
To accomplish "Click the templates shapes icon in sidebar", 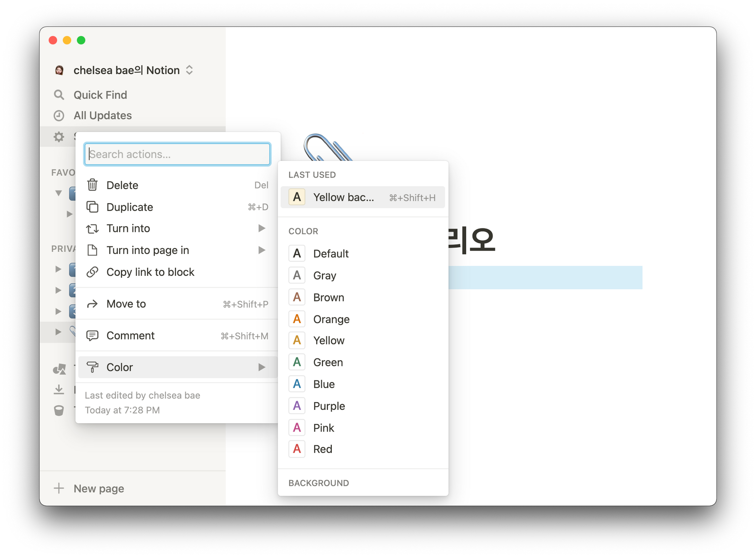I will (59, 369).
